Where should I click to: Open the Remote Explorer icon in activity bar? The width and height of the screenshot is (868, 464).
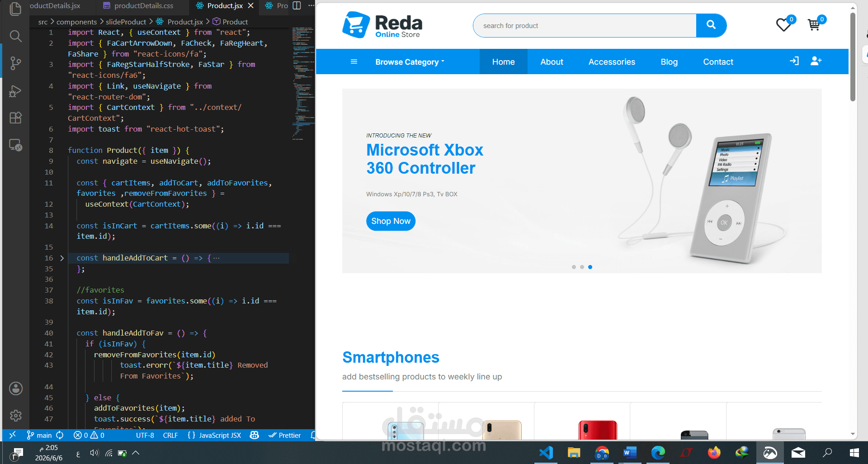(x=15, y=145)
